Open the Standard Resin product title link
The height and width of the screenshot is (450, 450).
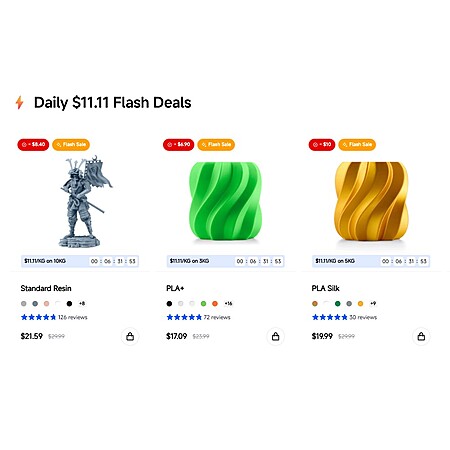[46, 288]
